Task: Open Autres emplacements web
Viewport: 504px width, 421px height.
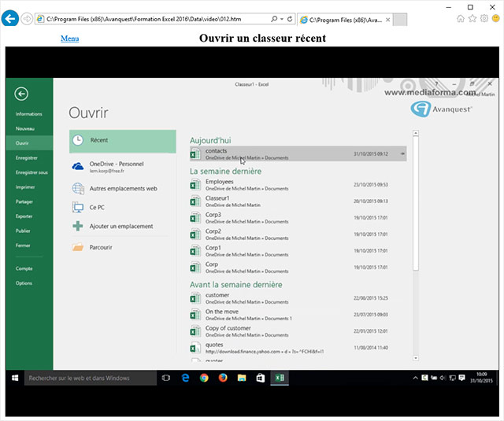Action: click(123, 189)
